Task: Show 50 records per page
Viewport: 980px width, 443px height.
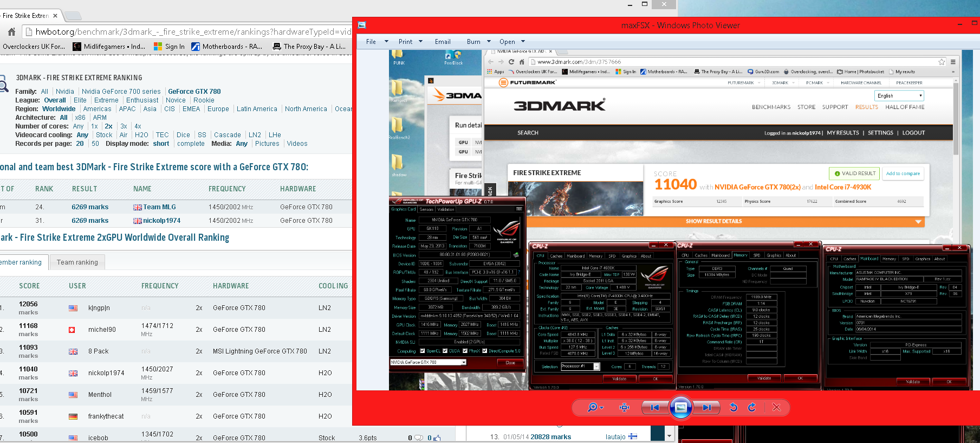Action: (x=95, y=144)
